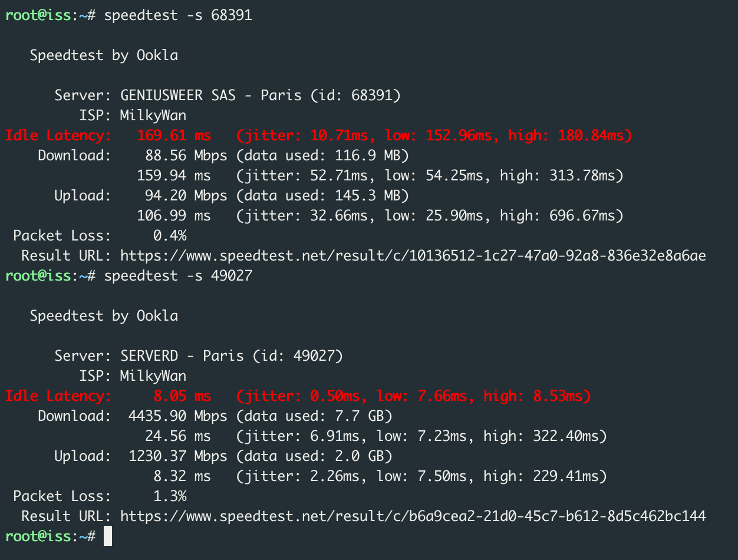738x560 pixels.
Task: Click the red 169.61 ms idle latency
Action: click(173, 136)
